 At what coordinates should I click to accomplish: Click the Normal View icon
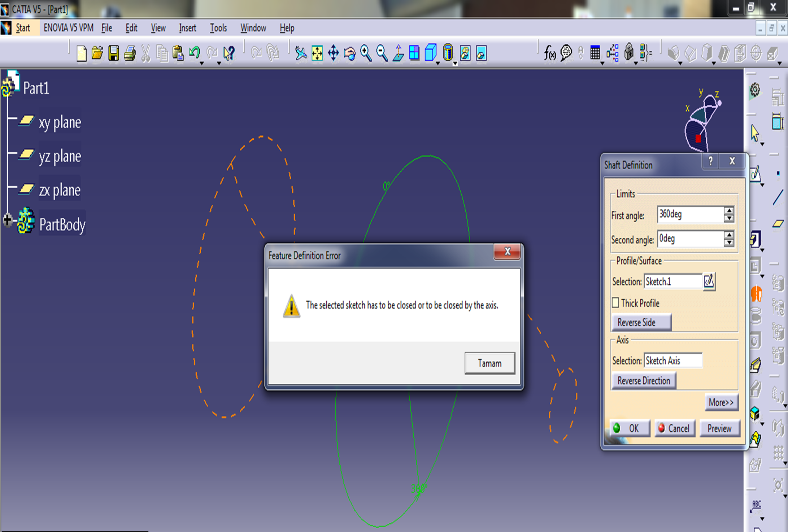tap(398, 53)
